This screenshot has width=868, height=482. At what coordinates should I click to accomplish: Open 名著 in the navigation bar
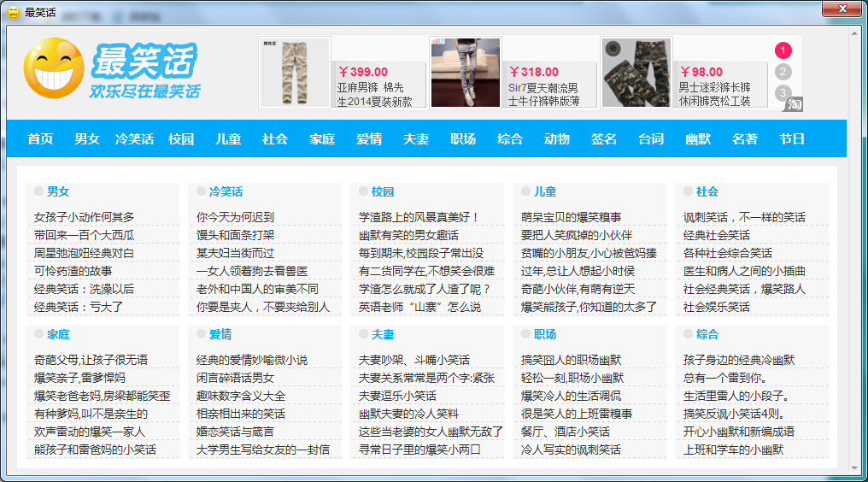tap(745, 139)
